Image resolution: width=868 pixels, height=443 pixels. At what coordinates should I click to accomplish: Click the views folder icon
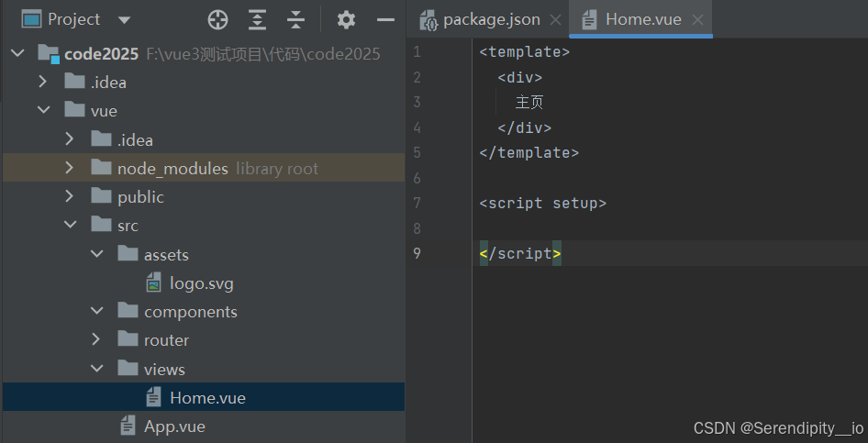[x=128, y=367]
